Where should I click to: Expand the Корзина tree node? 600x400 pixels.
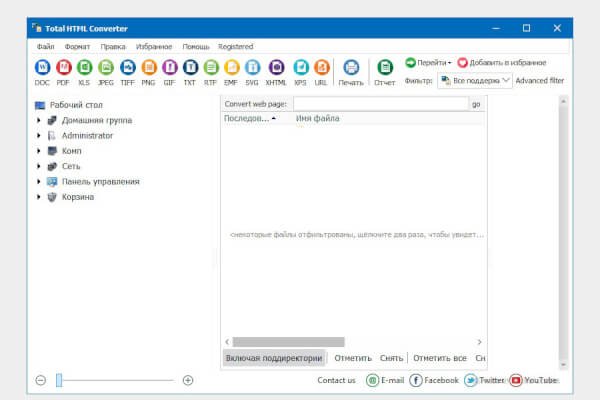(x=38, y=197)
